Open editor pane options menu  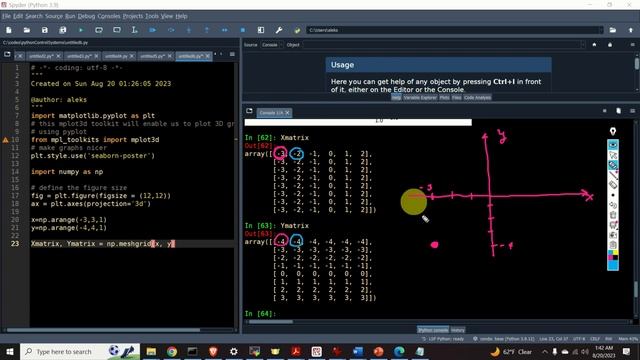point(232,54)
